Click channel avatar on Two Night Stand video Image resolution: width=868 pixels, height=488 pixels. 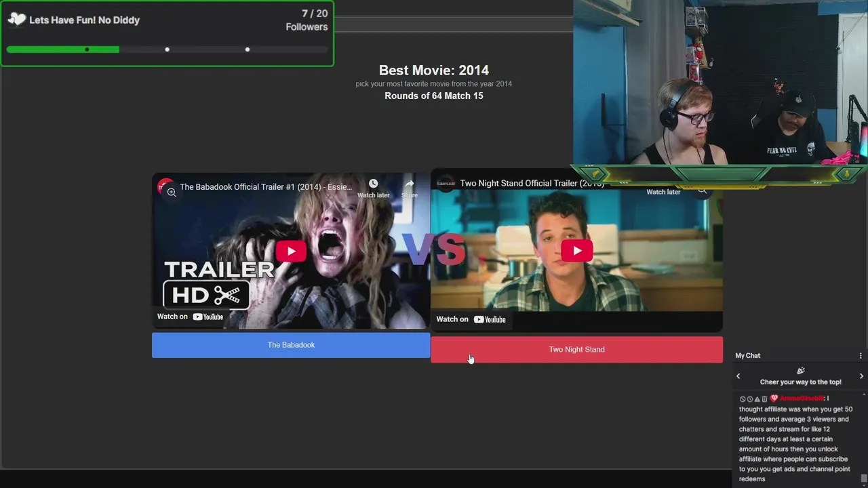click(x=446, y=183)
